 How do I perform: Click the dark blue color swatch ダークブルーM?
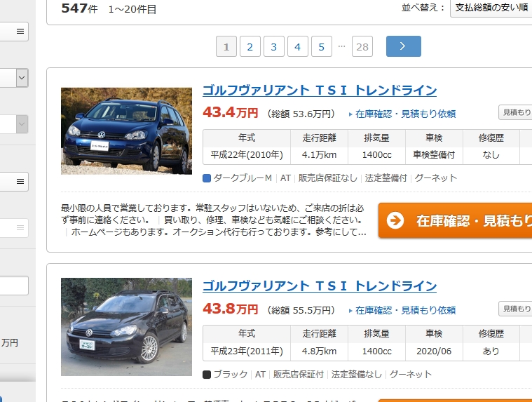[x=207, y=178]
